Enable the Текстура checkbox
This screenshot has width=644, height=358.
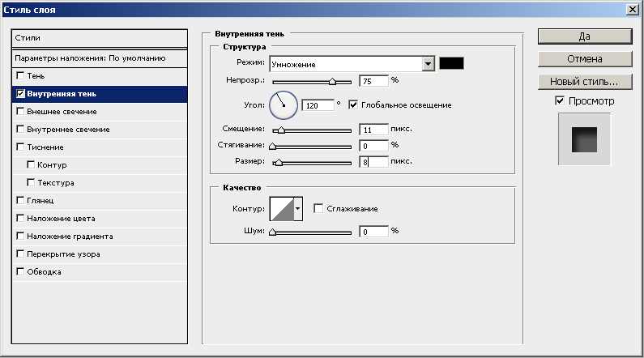point(31,183)
